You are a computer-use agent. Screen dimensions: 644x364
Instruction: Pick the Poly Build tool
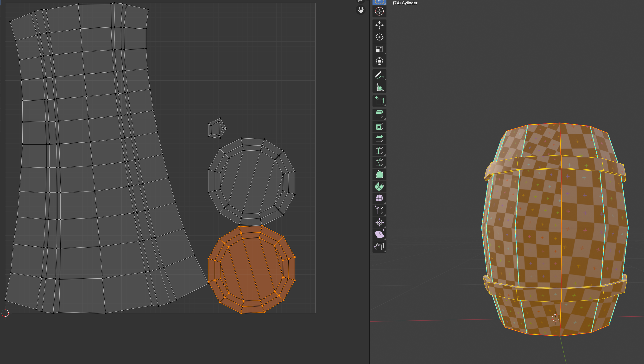(379, 174)
